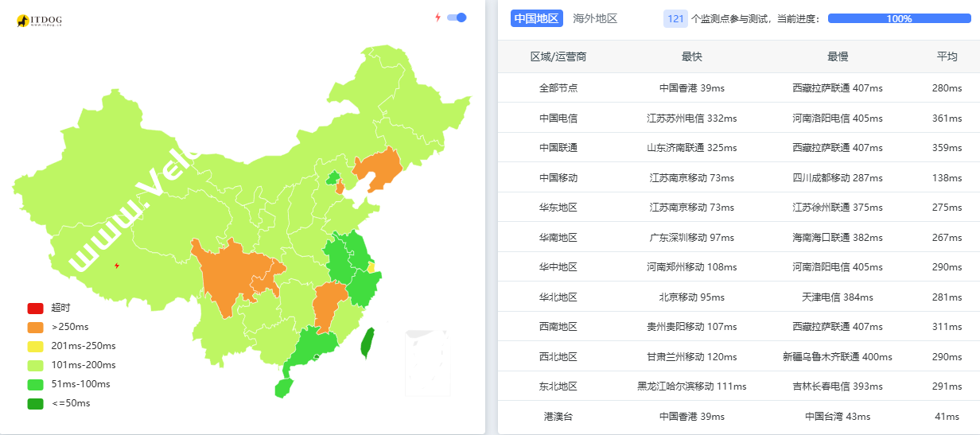Select the 华南地区 row label
The height and width of the screenshot is (435, 980).
tap(558, 237)
